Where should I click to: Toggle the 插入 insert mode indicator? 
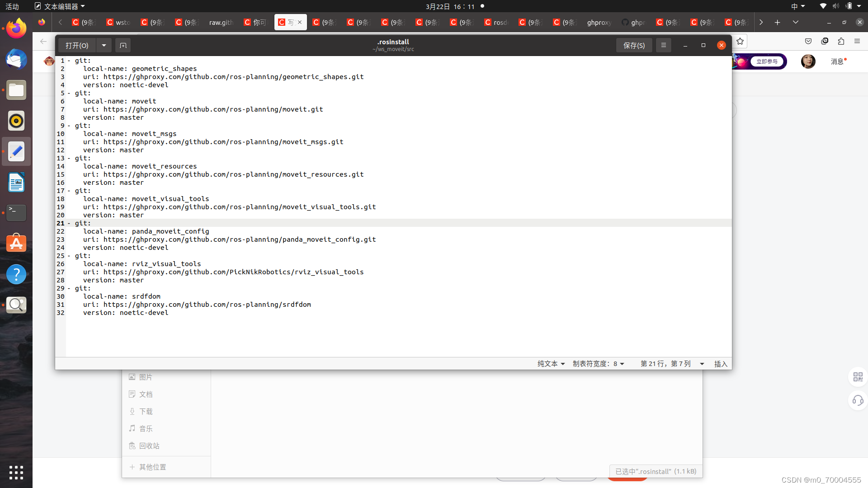coord(721,364)
